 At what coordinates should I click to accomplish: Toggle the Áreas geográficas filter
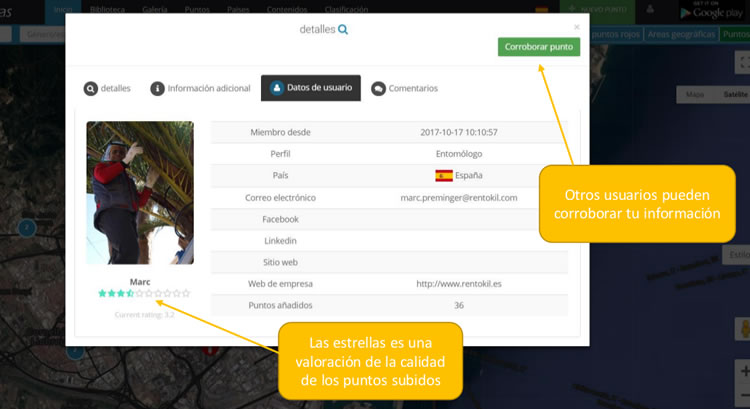coord(681,34)
